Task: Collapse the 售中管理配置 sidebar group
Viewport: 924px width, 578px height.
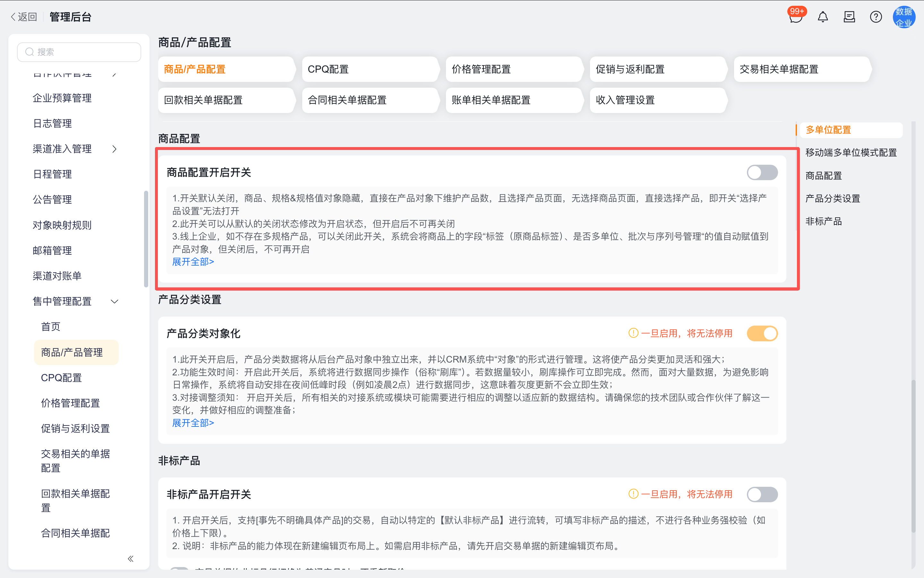Action: 114,301
